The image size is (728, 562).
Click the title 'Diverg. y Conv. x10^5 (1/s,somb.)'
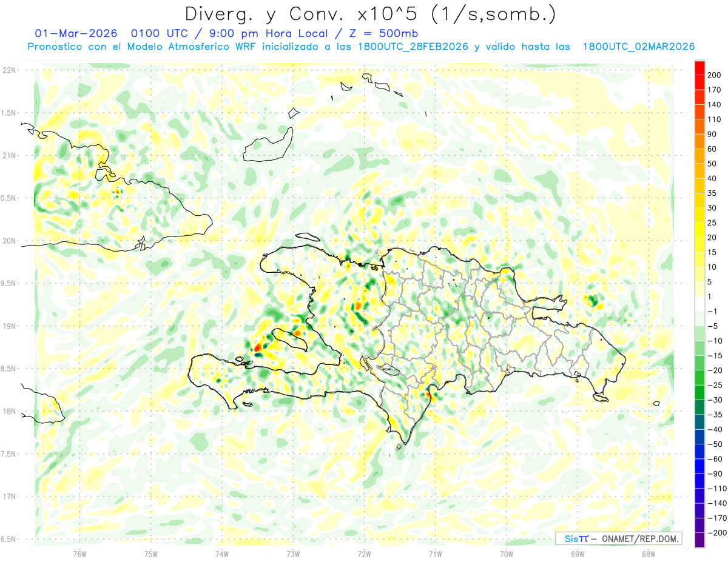pyautogui.click(x=370, y=13)
